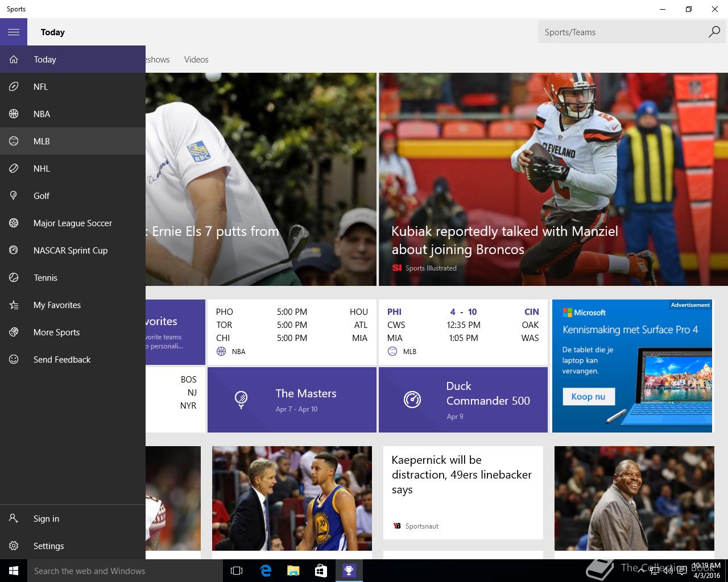The image size is (728, 582).
Task: Go to the NBA section
Action: pyautogui.click(x=73, y=114)
